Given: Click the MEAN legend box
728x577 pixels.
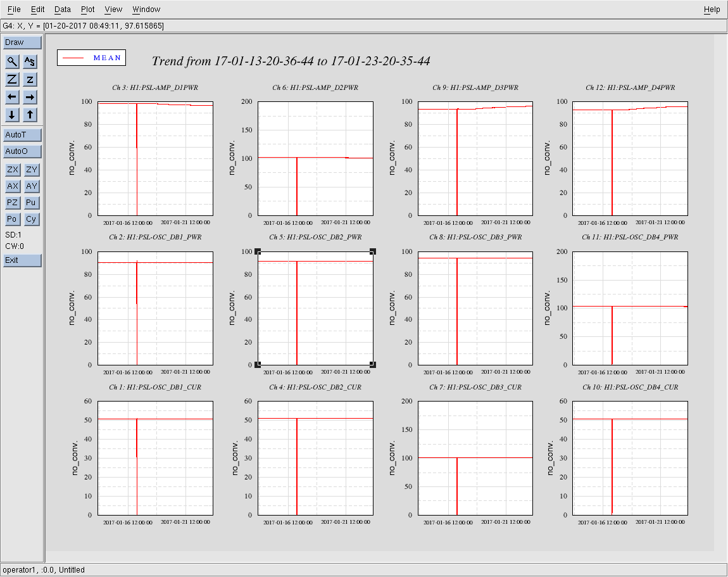Looking at the screenshot, I should coord(91,58).
